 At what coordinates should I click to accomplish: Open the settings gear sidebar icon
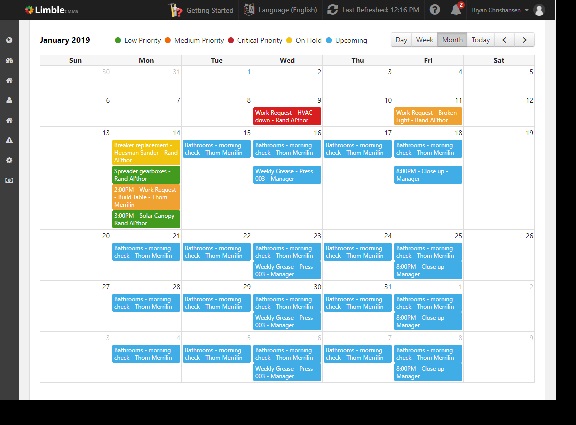[10, 160]
